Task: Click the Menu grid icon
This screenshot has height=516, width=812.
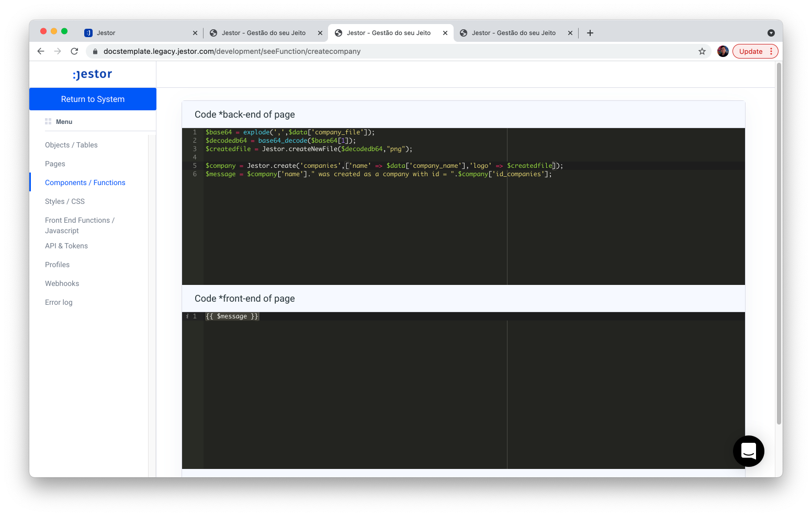Action: pos(48,121)
